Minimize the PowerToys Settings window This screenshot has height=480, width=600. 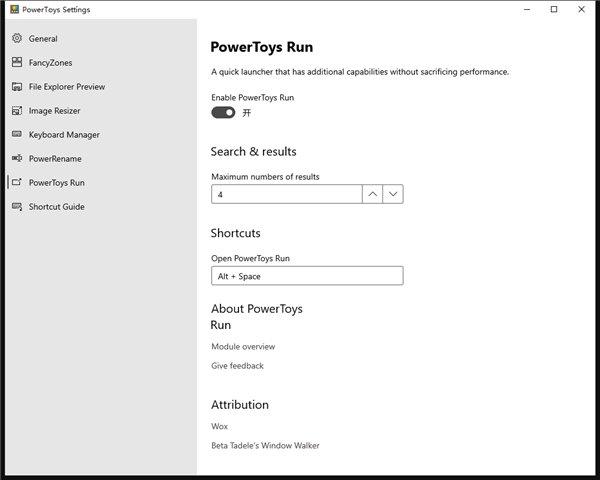coord(527,10)
